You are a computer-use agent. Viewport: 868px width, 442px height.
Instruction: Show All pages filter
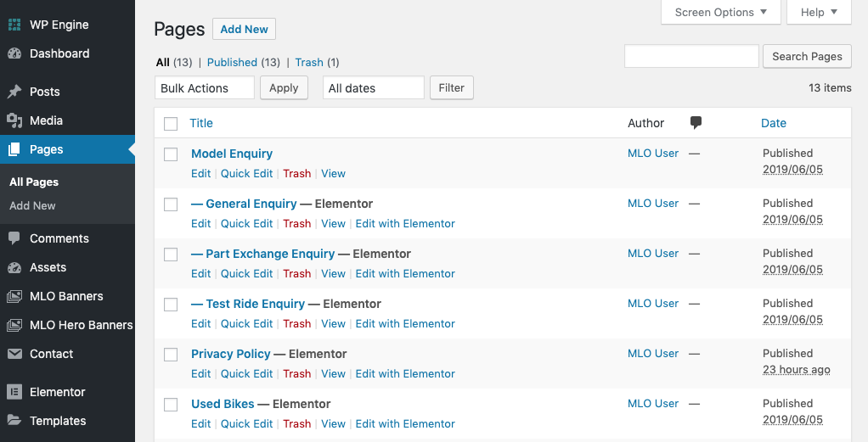163,63
